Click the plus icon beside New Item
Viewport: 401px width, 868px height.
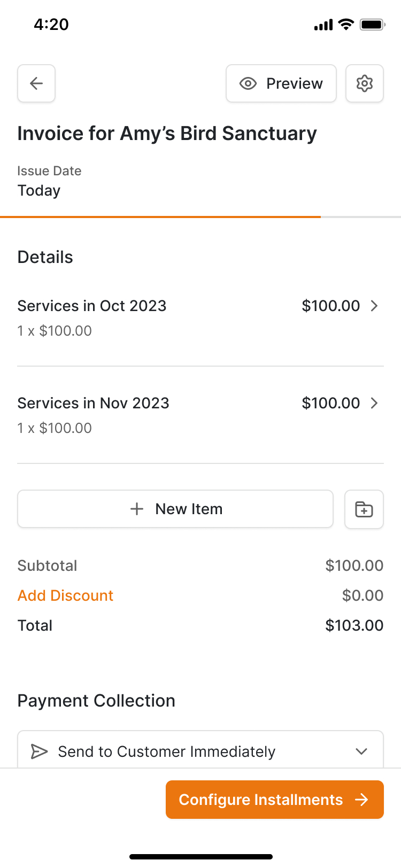[137, 509]
